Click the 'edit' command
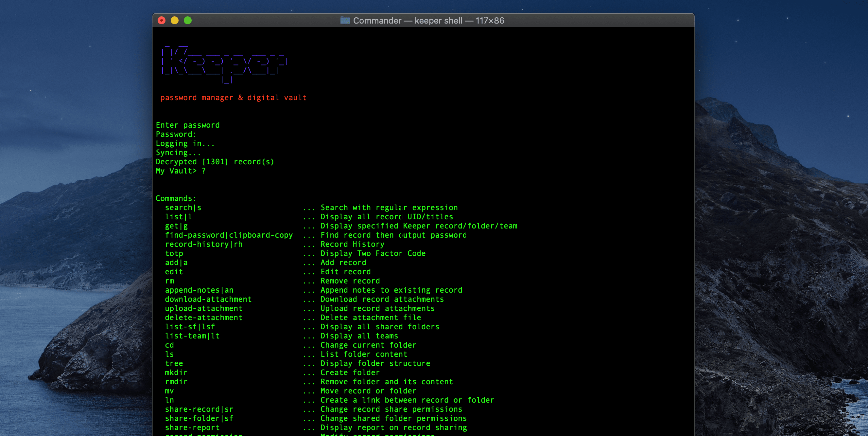This screenshot has height=436, width=868. pos(174,272)
